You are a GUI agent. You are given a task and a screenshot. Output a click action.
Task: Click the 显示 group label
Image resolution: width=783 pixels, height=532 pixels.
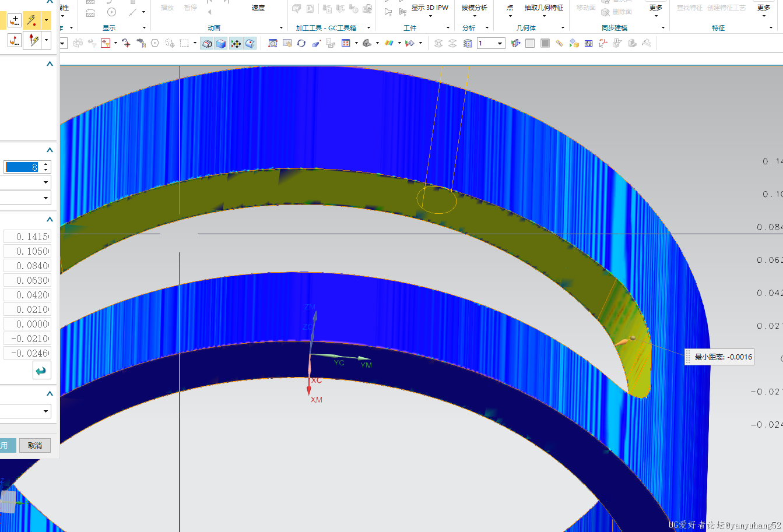point(109,28)
